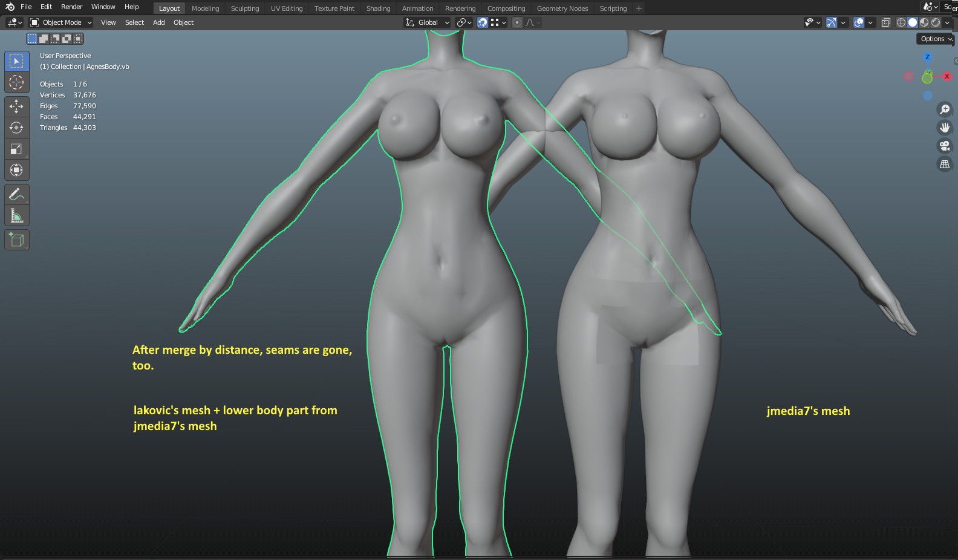Expand the Options popover
Viewport: 958px width, 560px height.
coord(936,39)
